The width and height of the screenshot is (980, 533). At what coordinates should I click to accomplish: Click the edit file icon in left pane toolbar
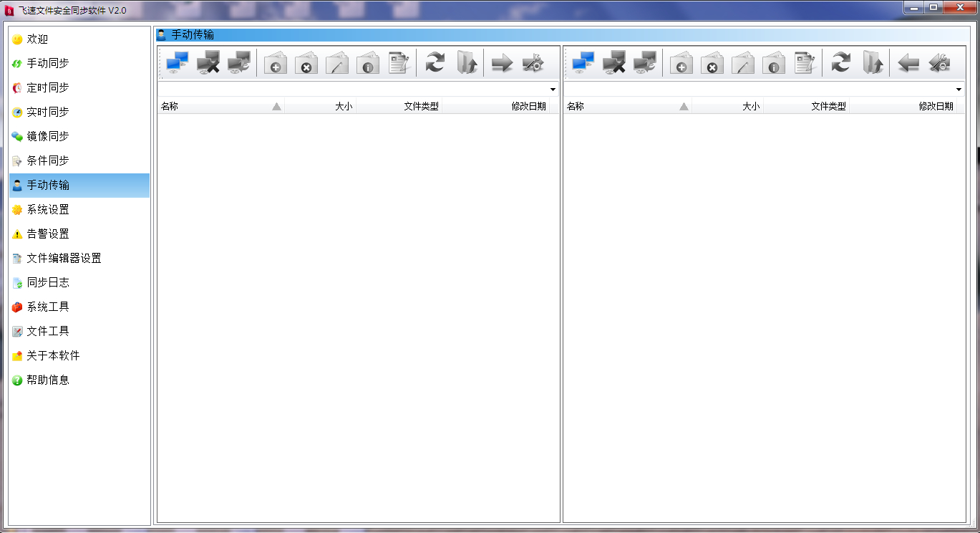(398, 63)
